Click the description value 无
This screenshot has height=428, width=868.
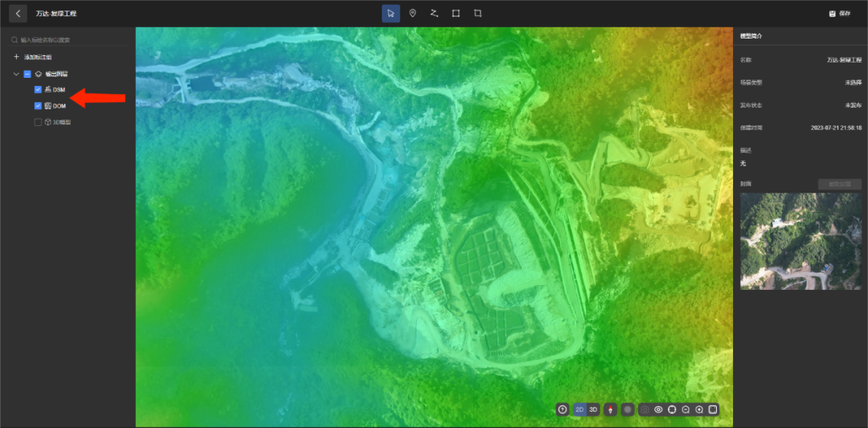point(743,164)
